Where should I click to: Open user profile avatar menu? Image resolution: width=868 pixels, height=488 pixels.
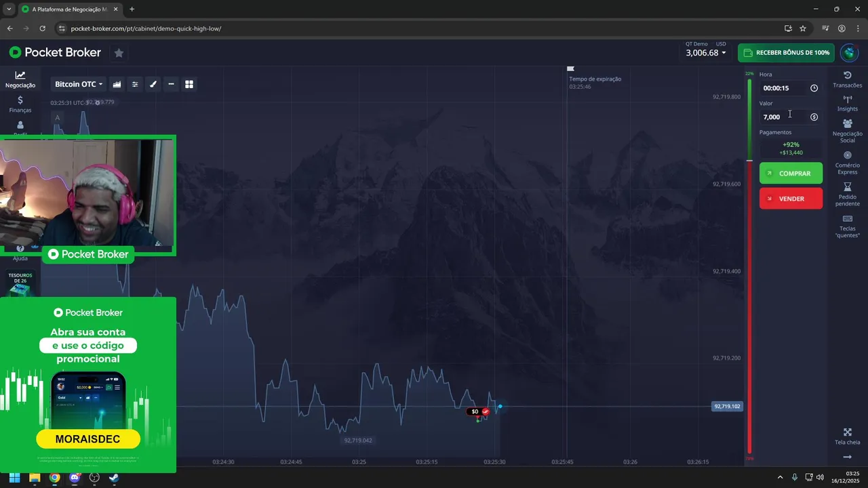[x=850, y=53]
